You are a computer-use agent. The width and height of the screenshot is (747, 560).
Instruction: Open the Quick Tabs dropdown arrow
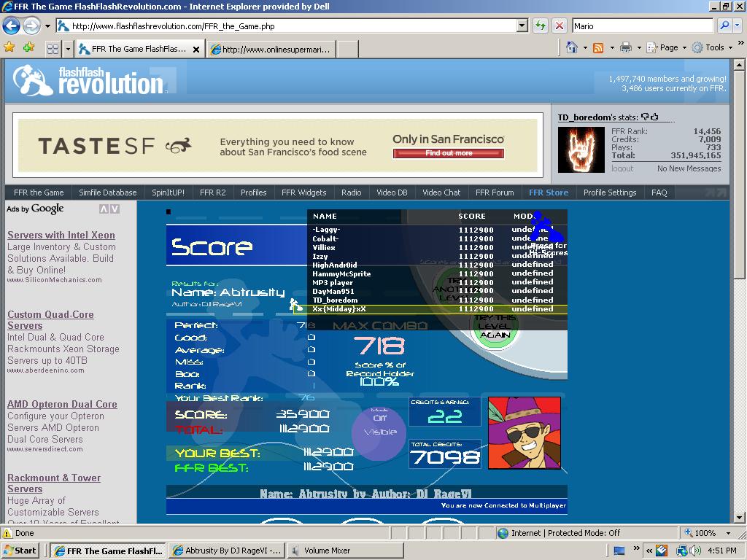(68, 49)
